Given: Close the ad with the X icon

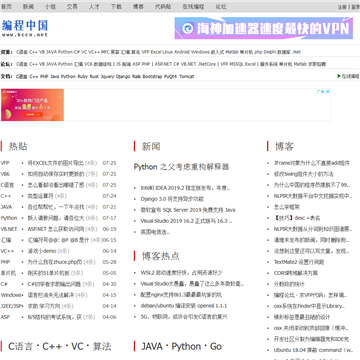Looking at the screenshot, I should [328, 92].
